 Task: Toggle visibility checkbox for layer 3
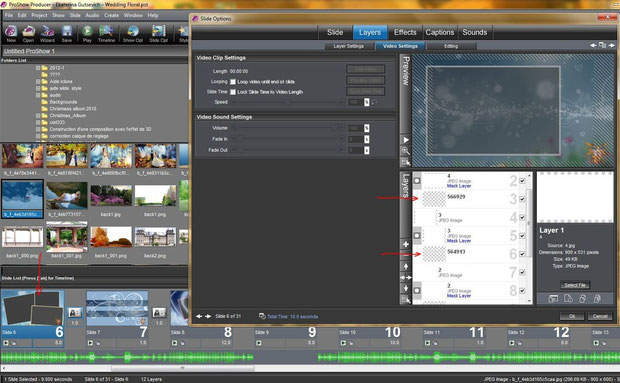[522, 199]
